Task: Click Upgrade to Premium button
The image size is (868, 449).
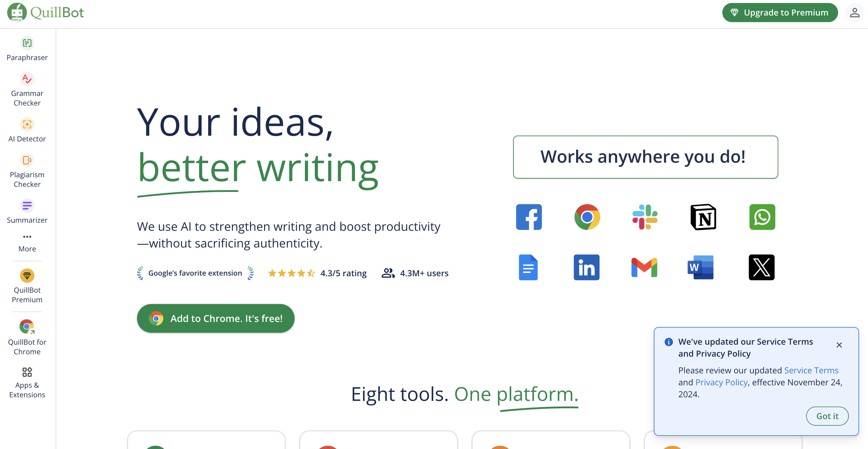Action: (x=781, y=12)
